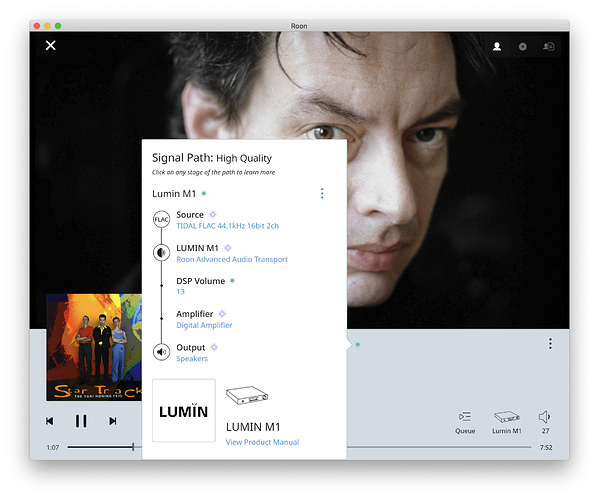Image resolution: width=599 pixels, height=499 pixels.
Task: Open View Product Manual link
Action: click(262, 442)
